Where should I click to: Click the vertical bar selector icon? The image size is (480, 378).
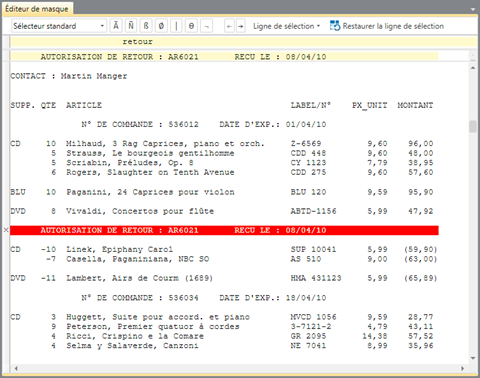click(176, 26)
